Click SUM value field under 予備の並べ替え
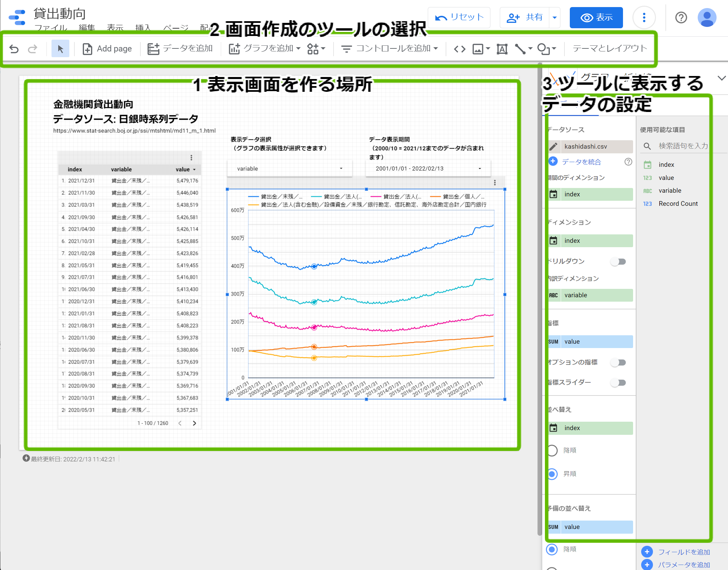This screenshot has height=570, width=728. [x=590, y=527]
